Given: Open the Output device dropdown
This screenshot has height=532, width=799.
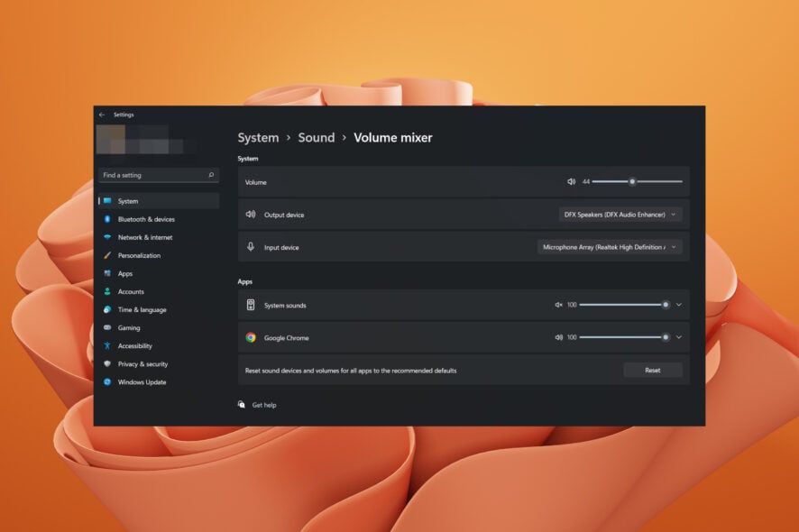Looking at the screenshot, I should (x=620, y=215).
